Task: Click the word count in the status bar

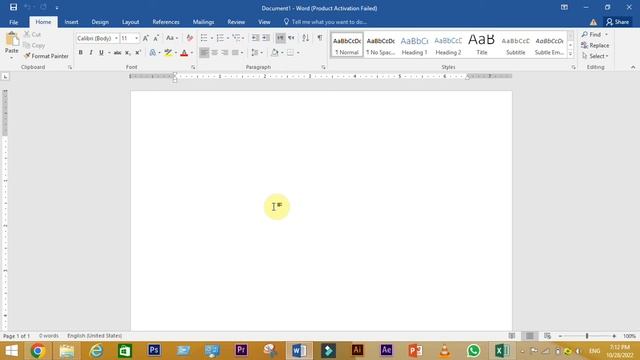Action: tap(49, 336)
